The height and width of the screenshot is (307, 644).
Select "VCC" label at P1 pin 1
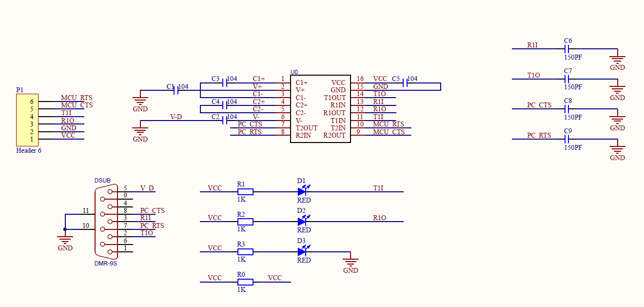68,135
